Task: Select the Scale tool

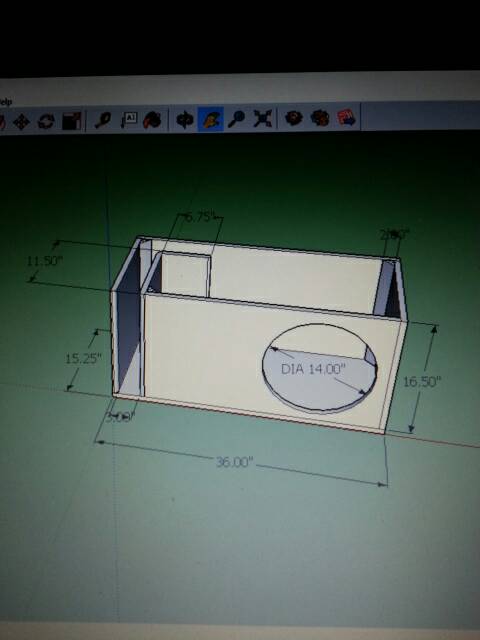Action: [x=71, y=121]
